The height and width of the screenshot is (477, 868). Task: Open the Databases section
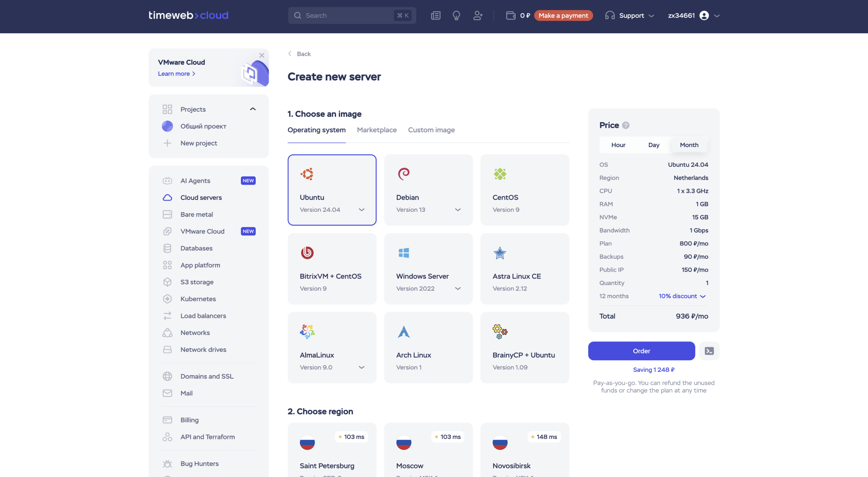click(x=196, y=248)
